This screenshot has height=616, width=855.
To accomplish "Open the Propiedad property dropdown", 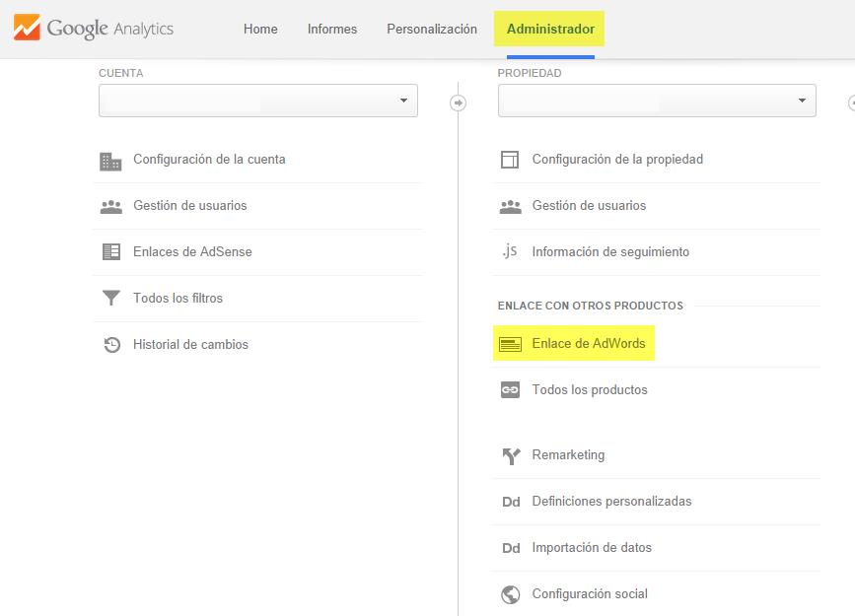I will coord(657,101).
